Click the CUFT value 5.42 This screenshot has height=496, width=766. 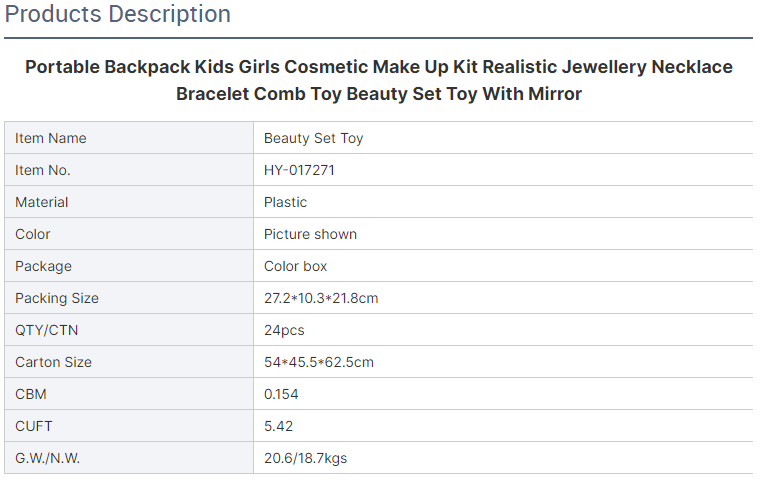[x=278, y=426]
